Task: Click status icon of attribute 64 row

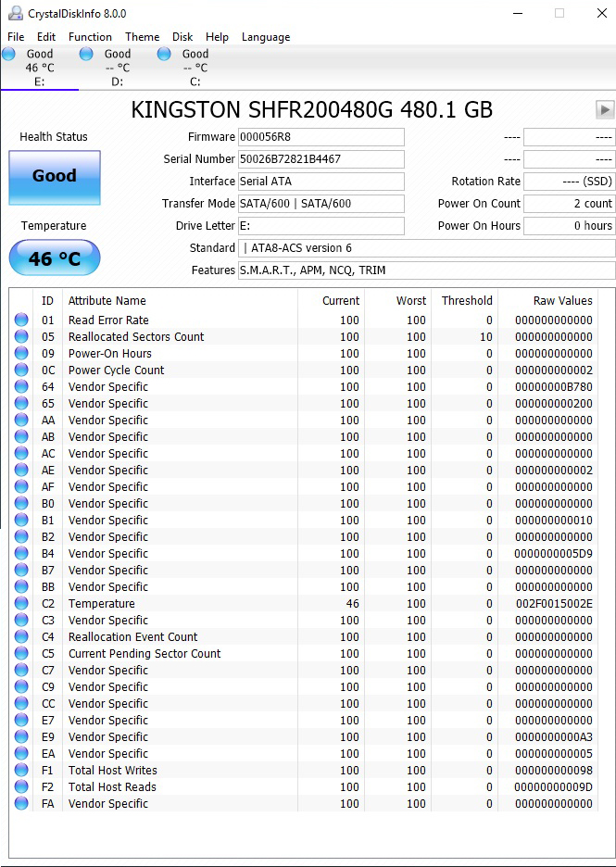Action: (x=21, y=386)
